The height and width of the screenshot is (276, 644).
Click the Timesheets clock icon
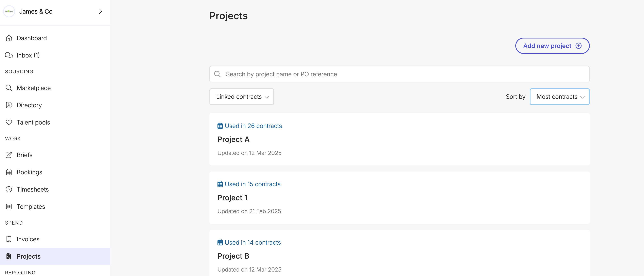(9, 189)
